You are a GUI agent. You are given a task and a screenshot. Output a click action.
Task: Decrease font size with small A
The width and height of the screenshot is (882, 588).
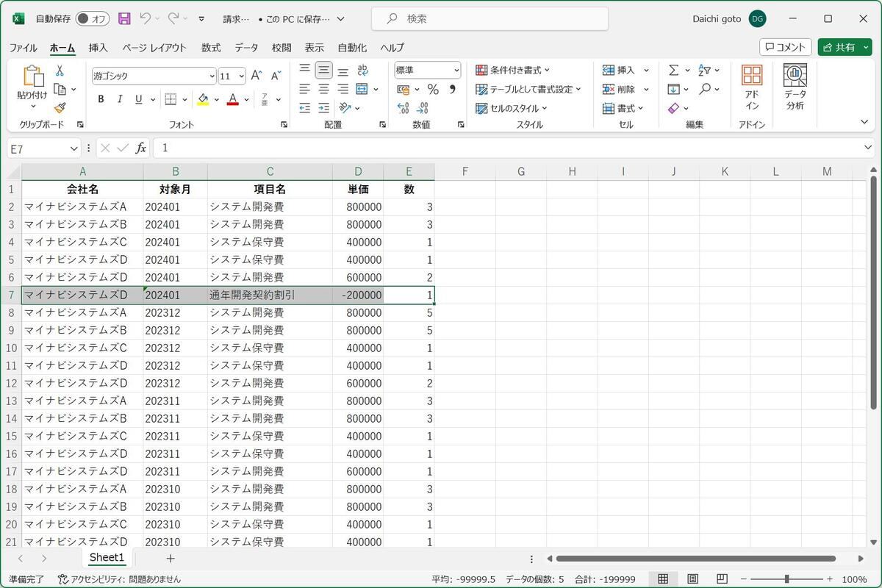[276, 76]
